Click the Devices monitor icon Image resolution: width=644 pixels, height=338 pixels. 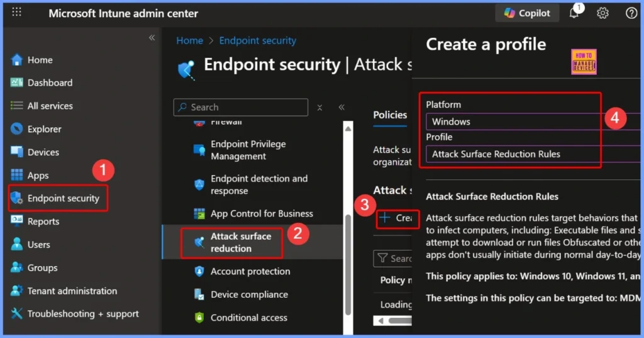tap(16, 152)
